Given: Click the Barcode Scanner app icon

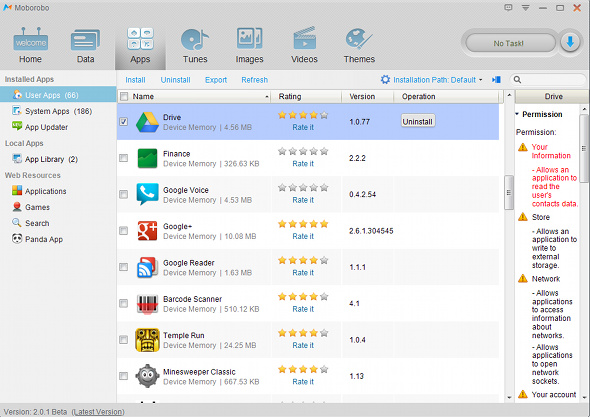Looking at the screenshot, I should click(147, 303).
